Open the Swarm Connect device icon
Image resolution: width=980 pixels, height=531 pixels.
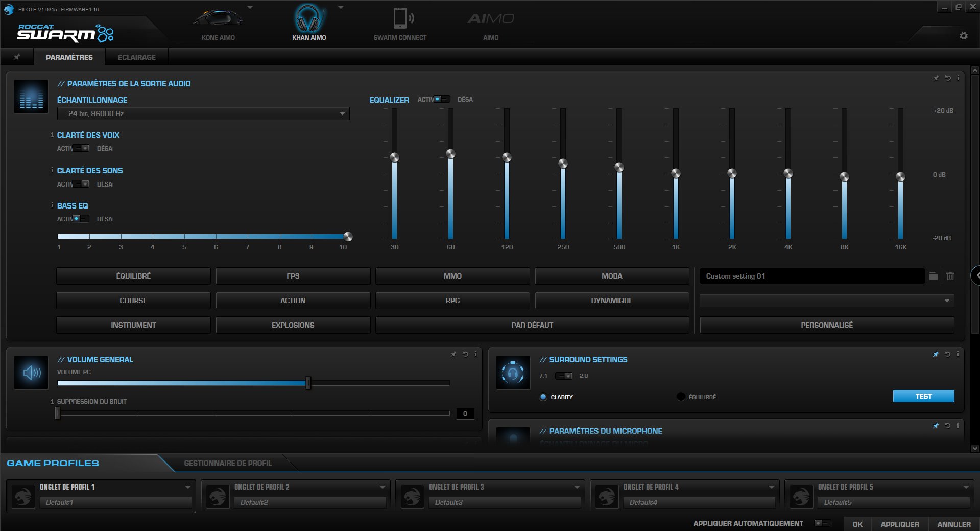(400, 19)
